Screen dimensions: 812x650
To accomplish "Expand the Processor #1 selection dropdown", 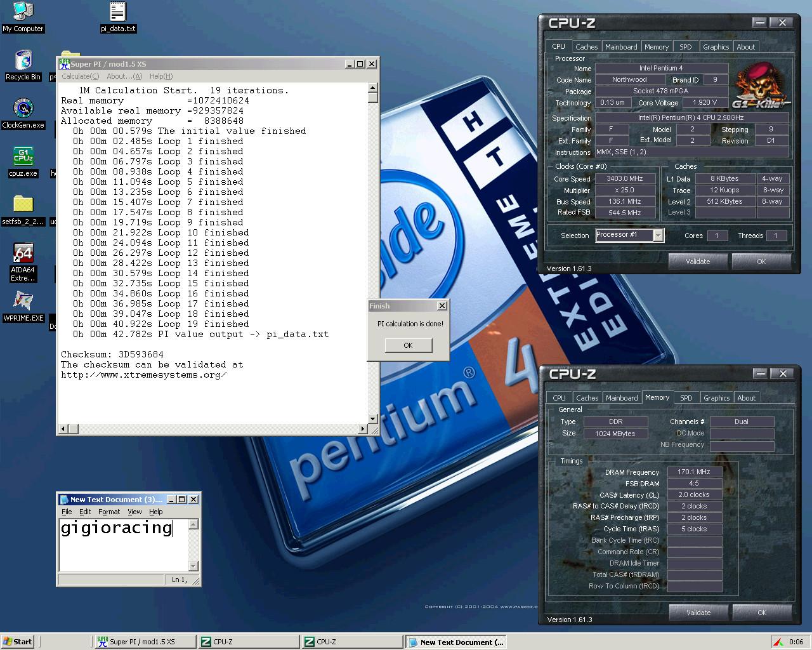I will tap(658, 235).
